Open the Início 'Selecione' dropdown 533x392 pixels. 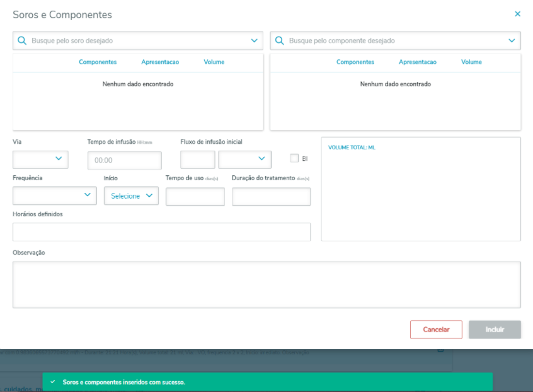coord(131,195)
